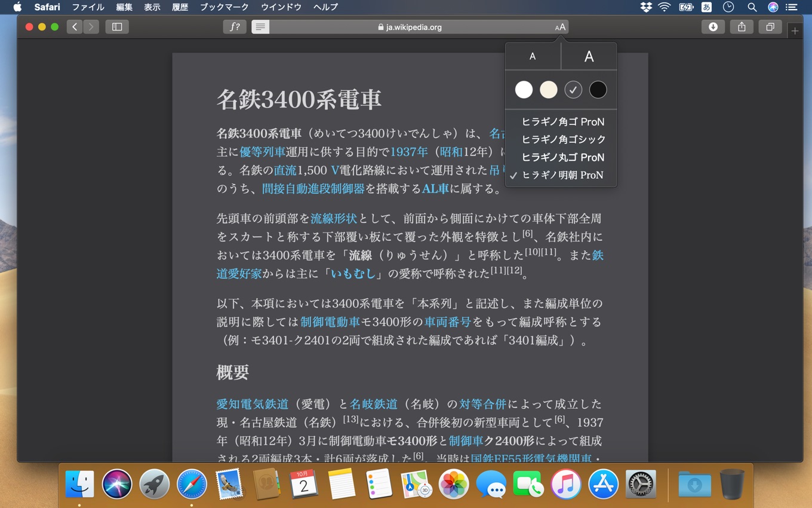Screen dimensions: 812x508
Task: Open Spotlight search
Action: click(x=752, y=7)
